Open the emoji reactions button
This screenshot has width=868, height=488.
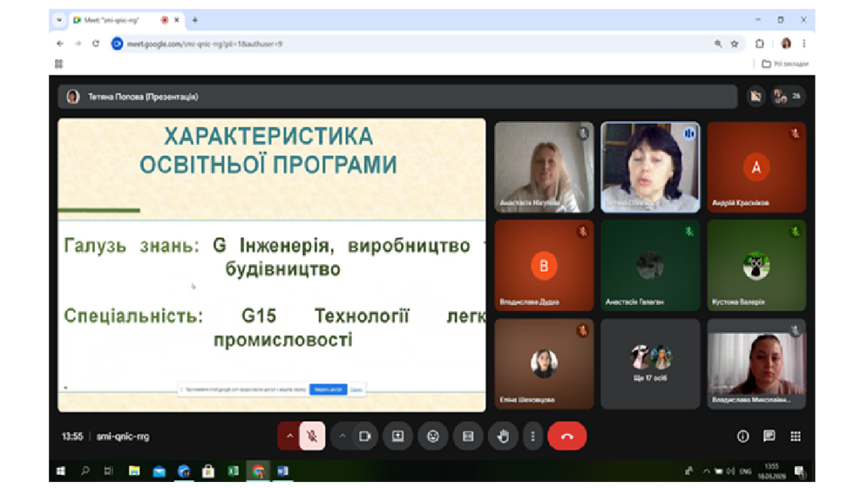pos(433,436)
